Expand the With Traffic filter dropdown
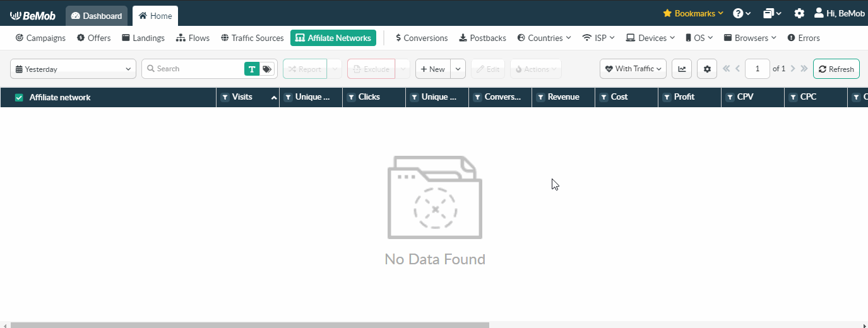Image resolution: width=868 pixels, height=328 pixels. (633, 69)
